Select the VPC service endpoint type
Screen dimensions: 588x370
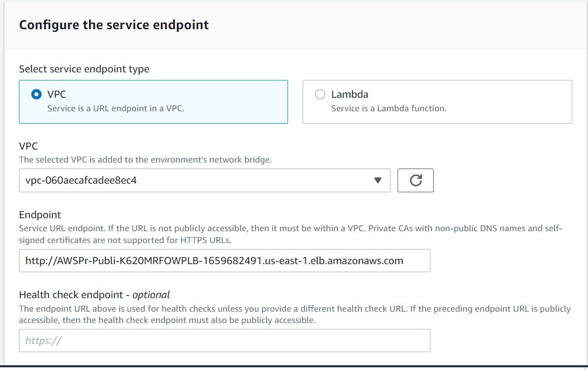[36, 94]
